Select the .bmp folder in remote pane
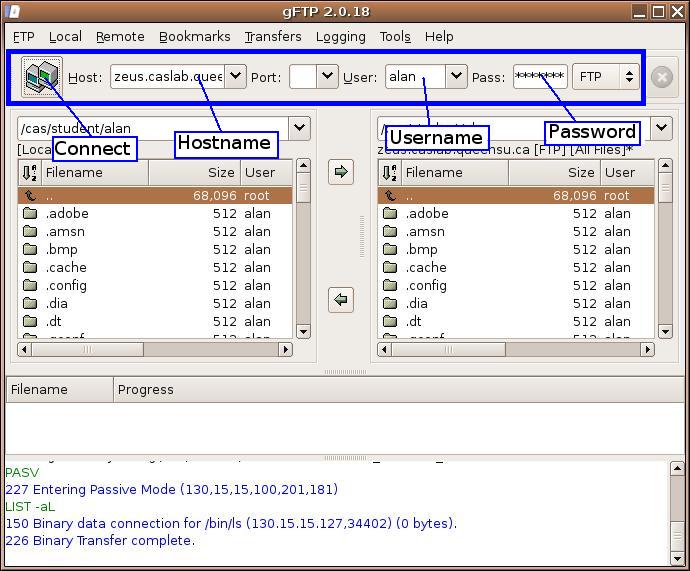The image size is (690, 571). coord(516,250)
